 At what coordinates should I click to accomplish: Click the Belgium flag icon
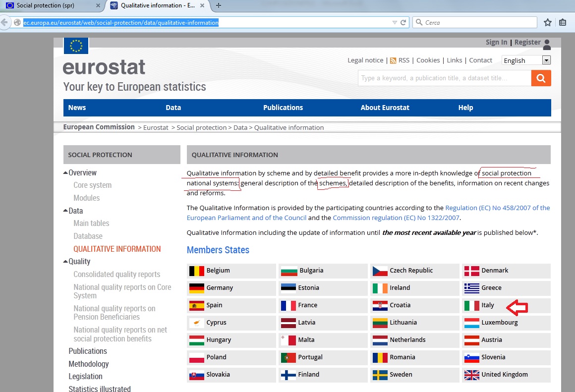[197, 271]
